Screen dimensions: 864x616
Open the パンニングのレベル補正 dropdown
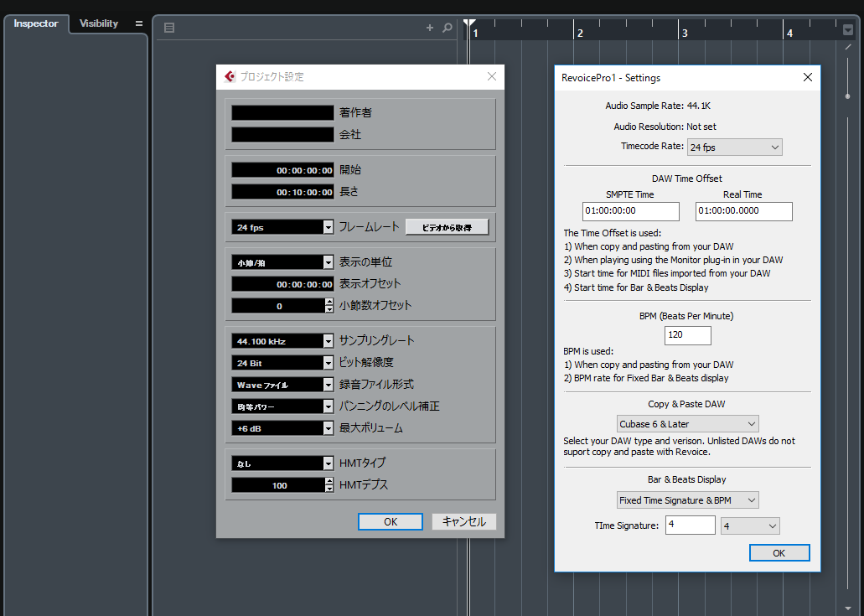pos(282,406)
